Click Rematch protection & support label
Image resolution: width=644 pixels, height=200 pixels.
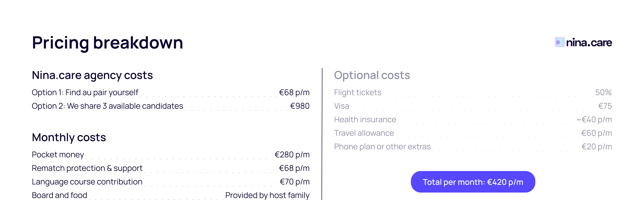click(87, 168)
